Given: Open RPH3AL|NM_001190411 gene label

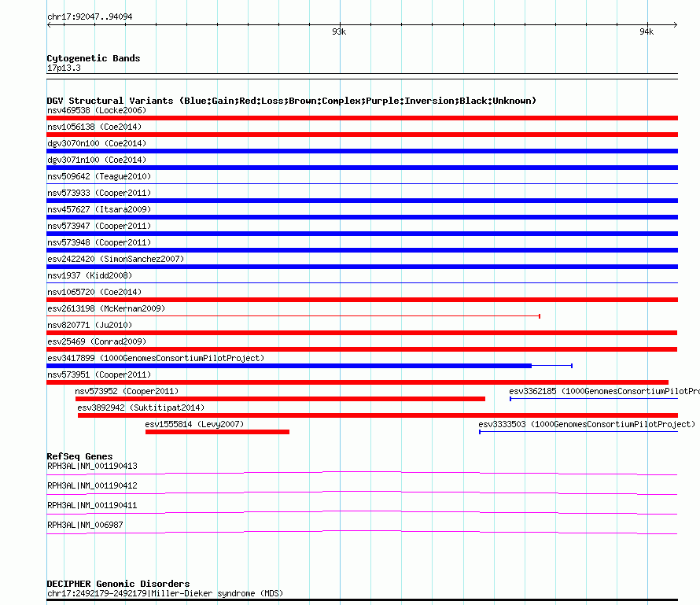Looking at the screenshot, I should 92,505.
